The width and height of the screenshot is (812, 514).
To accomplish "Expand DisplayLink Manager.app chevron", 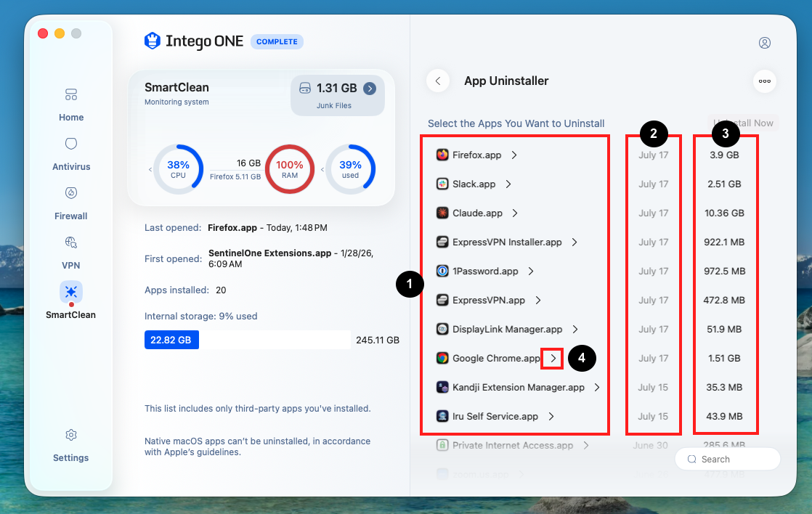I will (575, 329).
